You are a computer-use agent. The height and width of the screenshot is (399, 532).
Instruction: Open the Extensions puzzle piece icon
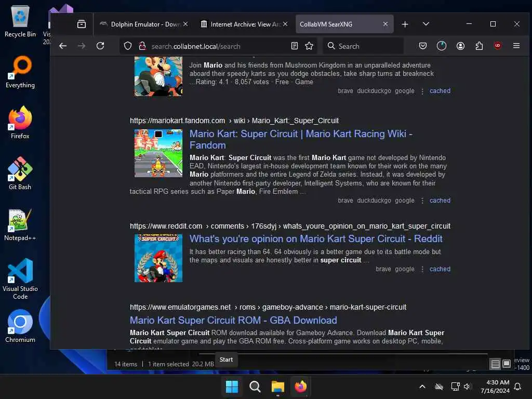(479, 46)
